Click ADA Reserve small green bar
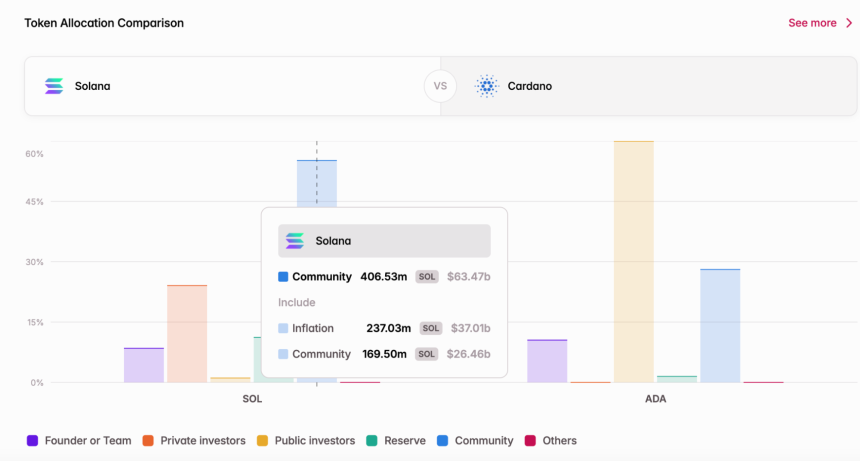 677,379
